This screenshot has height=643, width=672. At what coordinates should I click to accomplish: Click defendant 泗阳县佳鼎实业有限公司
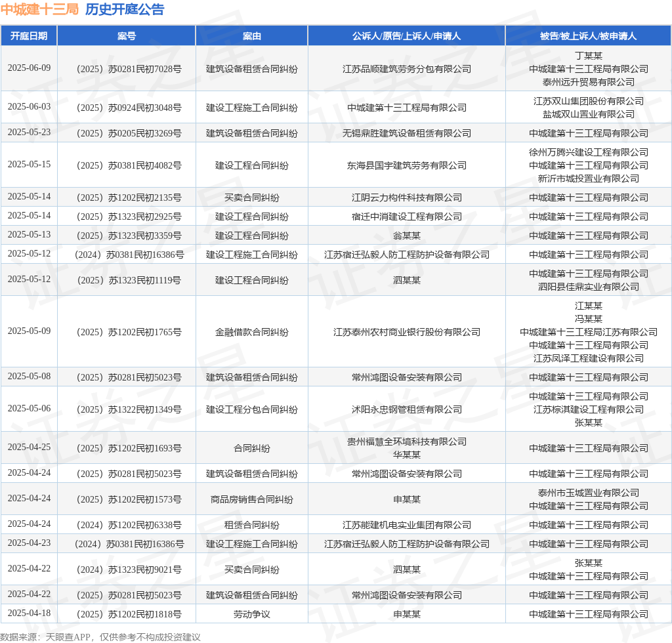tap(589, 287)
